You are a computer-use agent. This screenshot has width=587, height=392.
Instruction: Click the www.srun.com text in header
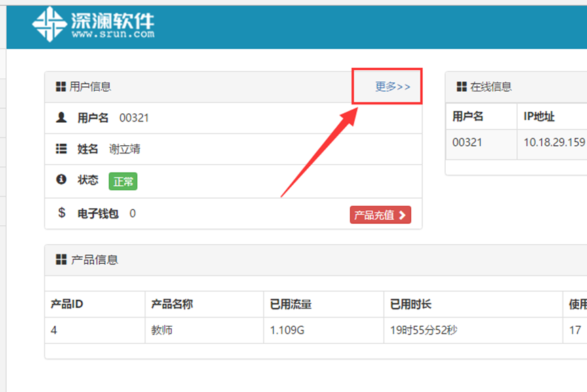point(113,33)
